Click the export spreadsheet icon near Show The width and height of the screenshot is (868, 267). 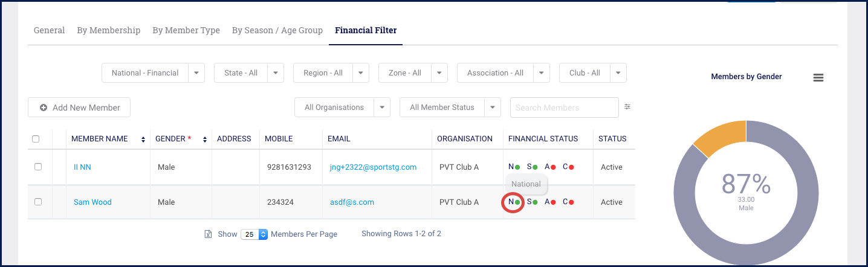tap(208, 234)
